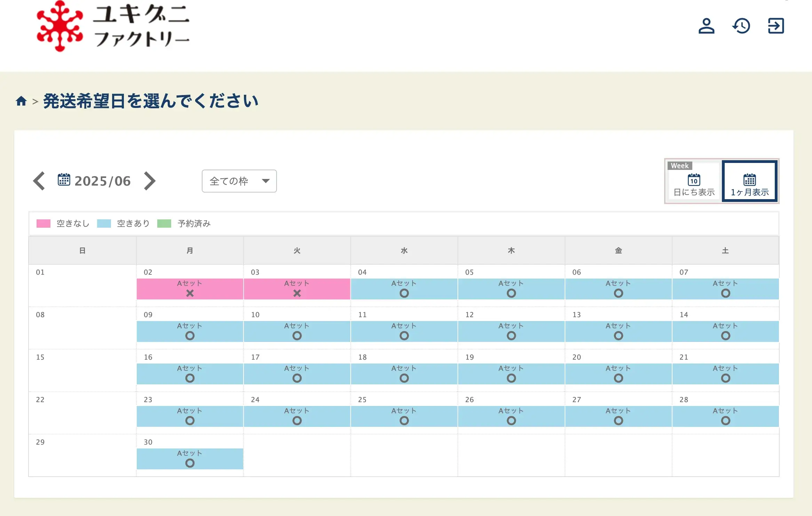The image size is (812, 516).
Task: Click the logout exit icon
Action: coord(776,26)
